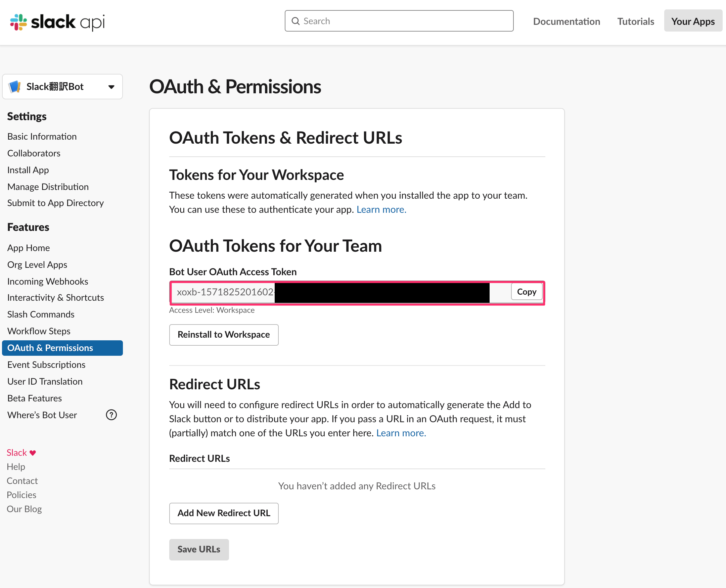Navigate to Slash Commands
Viewport: 726px width, 588px height.
(x=40, y=314)
